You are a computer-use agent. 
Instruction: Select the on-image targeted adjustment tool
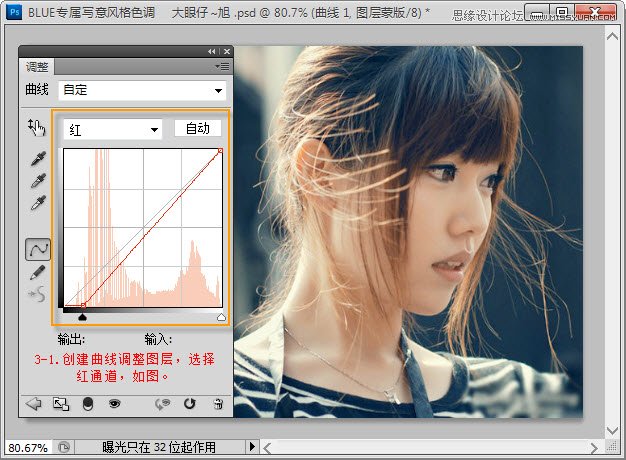(x=37, y=127)
